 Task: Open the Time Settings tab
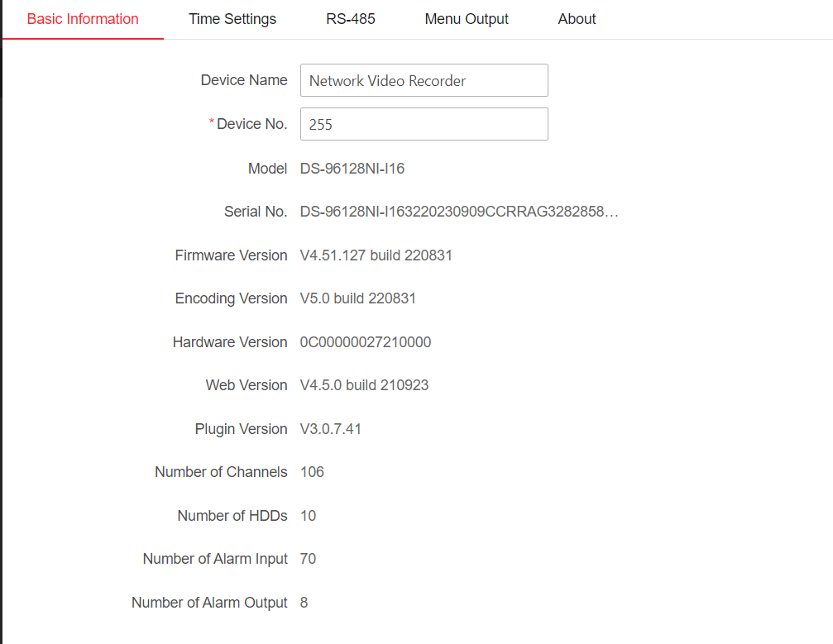[232, 19]
